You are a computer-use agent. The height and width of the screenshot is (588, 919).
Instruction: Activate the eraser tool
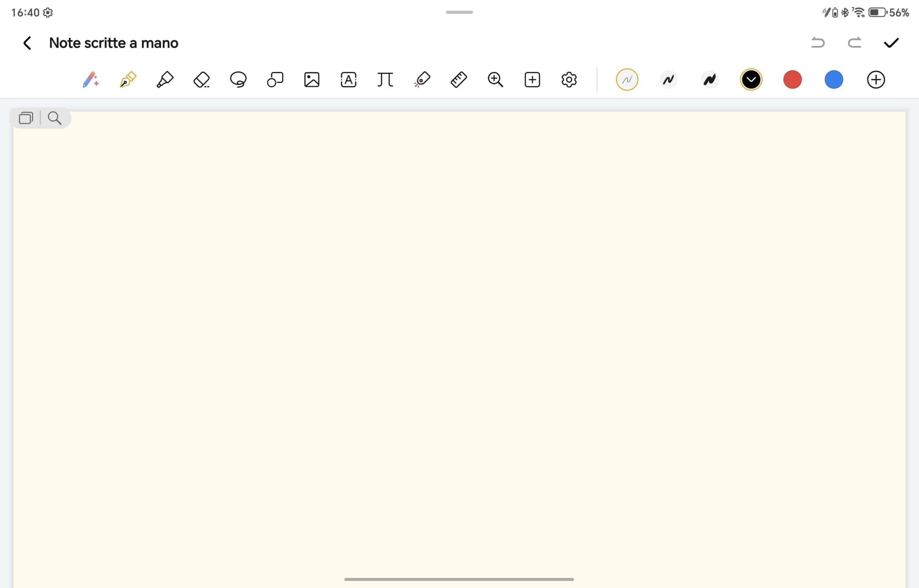pos(202,80)
